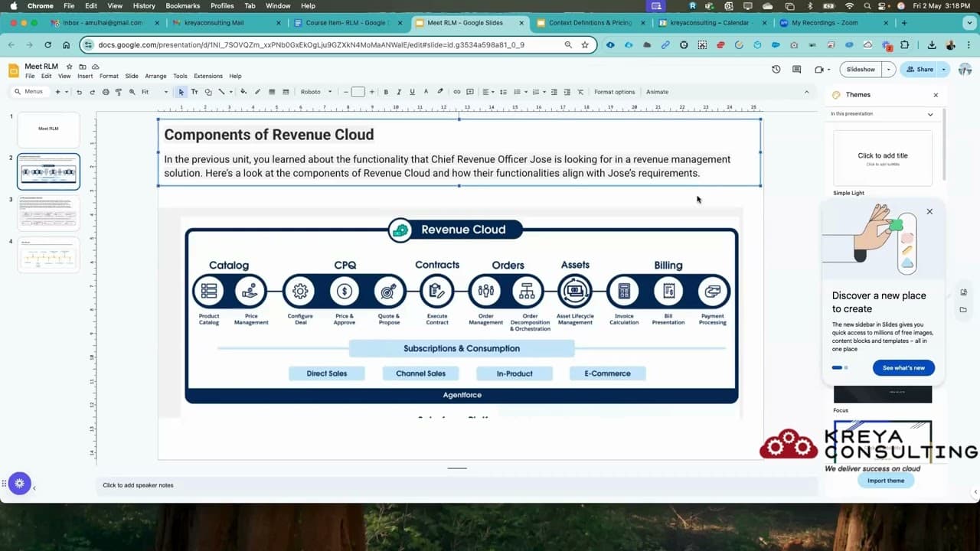980x551 pixels.
Task: Reload the page in Chrome
Action: pyautogui.click(x=47, y=45)
